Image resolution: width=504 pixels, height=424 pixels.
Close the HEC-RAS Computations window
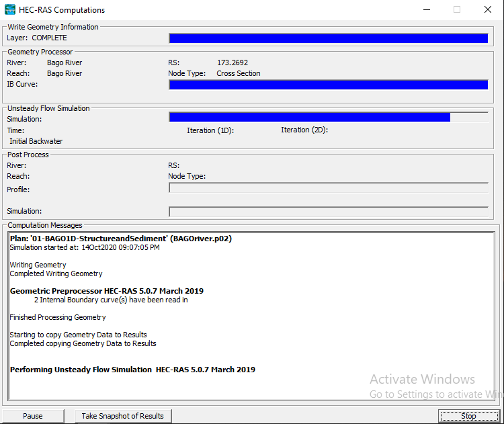(488, 9)
